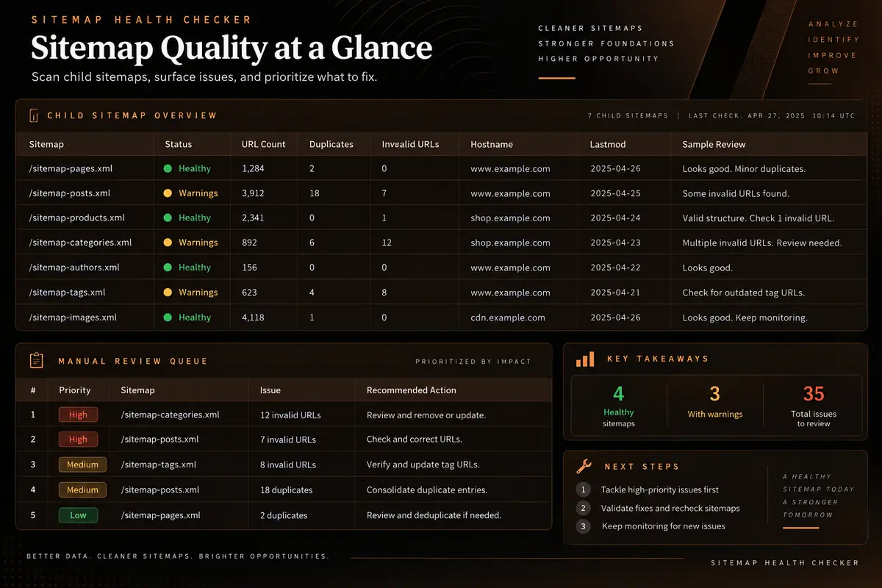Sort by the Duplicates column header
882x588 pixels.
pyautogui.click(x=331, y=144)
